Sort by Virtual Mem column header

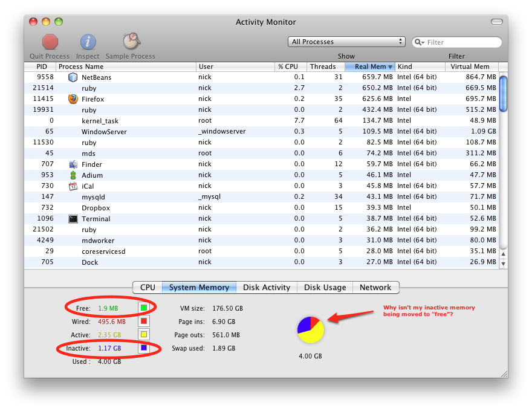coord(472,66)
